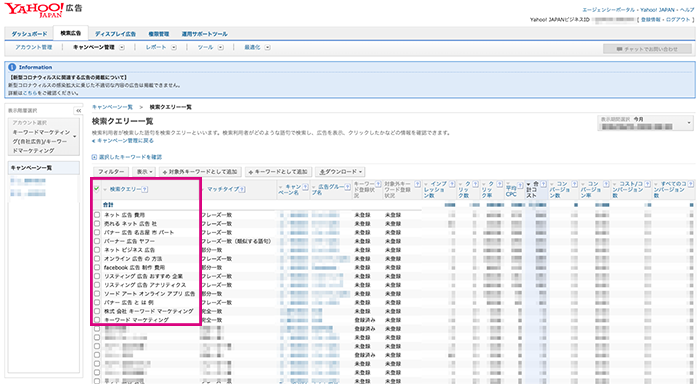The height and width of the screenshot is (384, 700).
Task: Open the help icon beside キーワード登録状況 header
Action: 378,184
